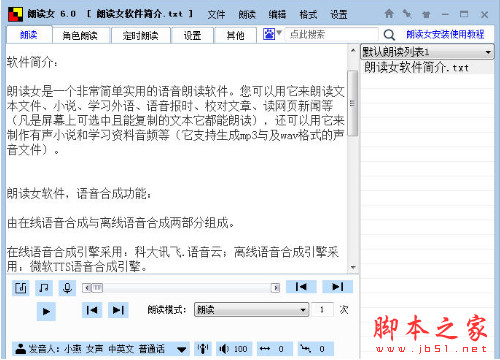Focus the 点此搜索 search box
Screen dimensions: 500x360
coord(331,34)
